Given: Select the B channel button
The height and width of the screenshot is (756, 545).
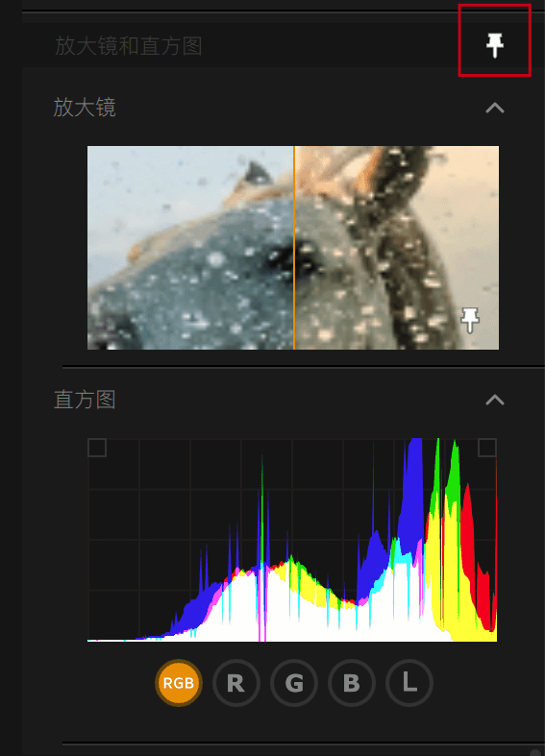Looking at the screenshot, I should pos(352,683).
